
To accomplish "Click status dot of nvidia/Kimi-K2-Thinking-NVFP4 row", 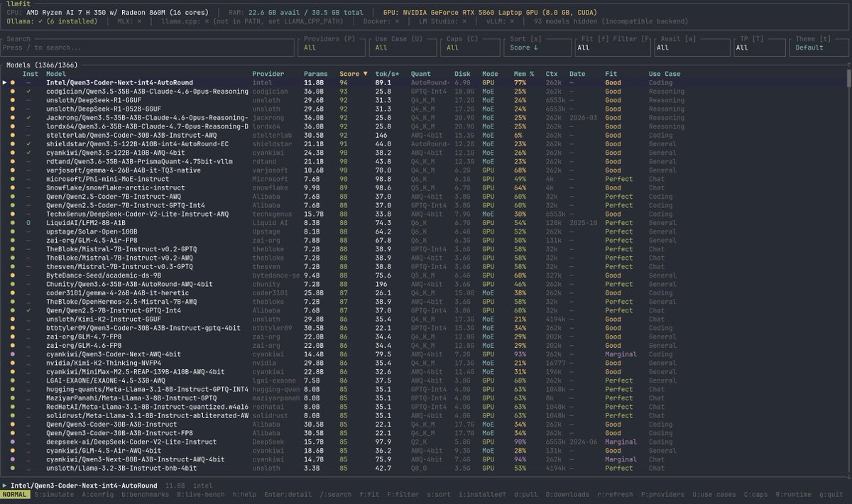I will [x=12, y=363].
